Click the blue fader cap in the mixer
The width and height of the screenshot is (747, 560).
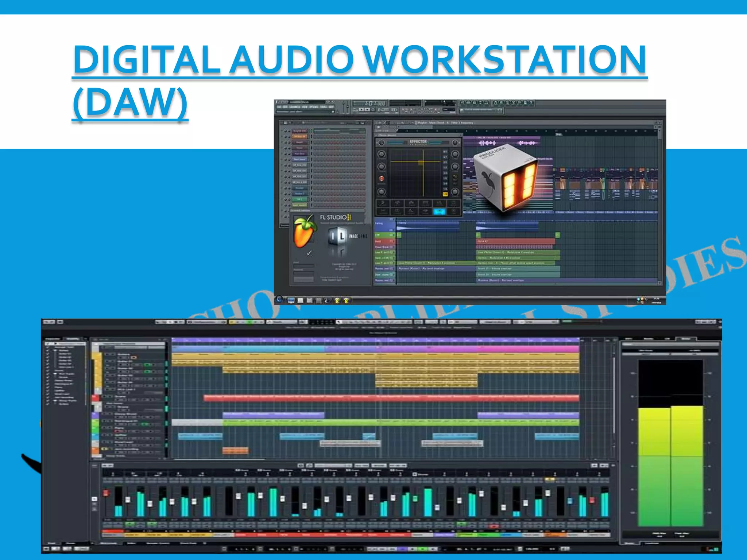point(570,501)
